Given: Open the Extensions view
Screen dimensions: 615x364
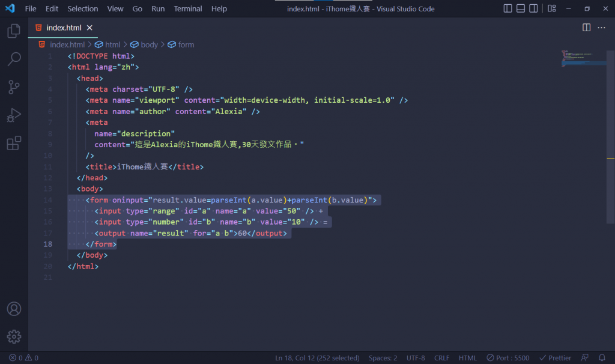Looking at the screenshot, I should coord(14,143).
